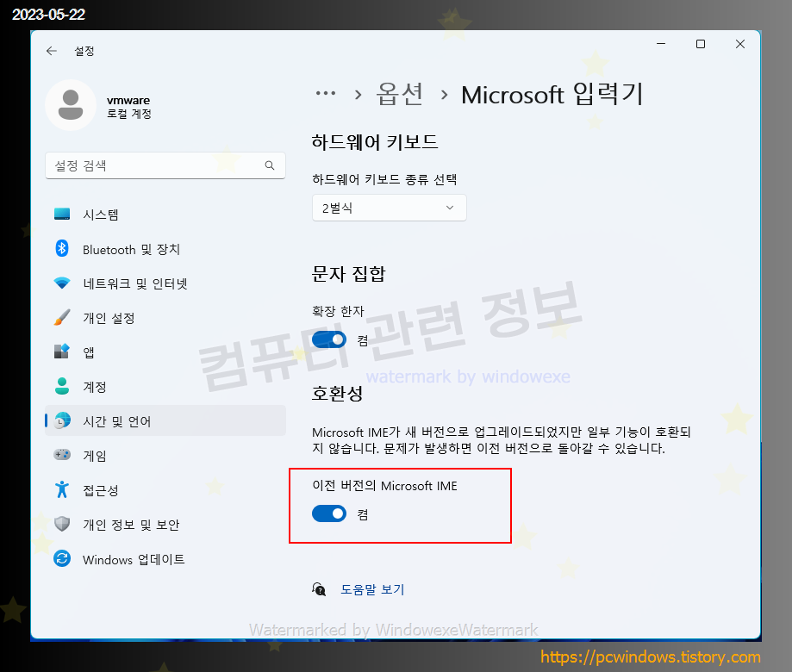Click the Bluetooth icon in sidebar
Image resolution: width=792 pixels, height=672 pixels.
pyautogui.click(x=62, y=248)
